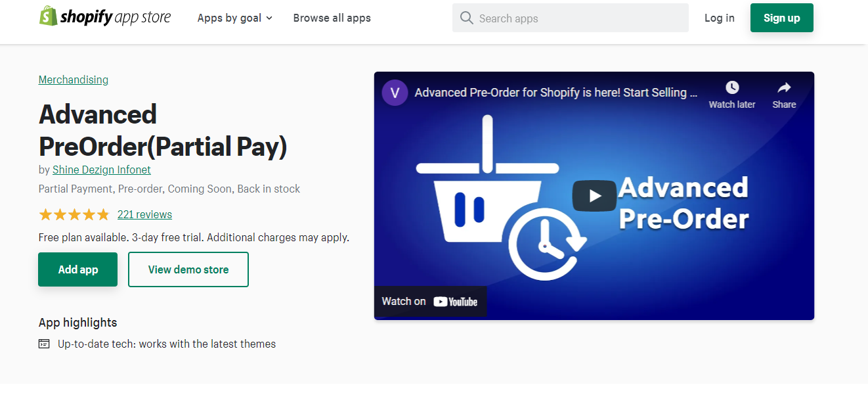Open Shine Dezign Infonet developer link

pyautogui.click(x=102, y=170)
